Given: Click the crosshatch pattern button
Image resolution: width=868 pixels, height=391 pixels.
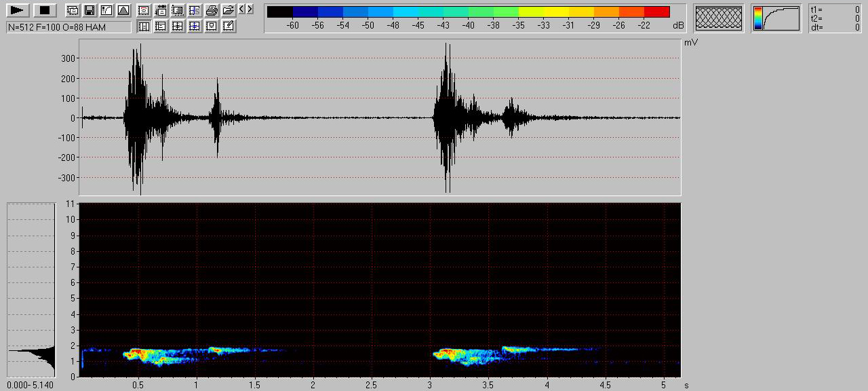Looking at the screenshot, I should (719, 18).
